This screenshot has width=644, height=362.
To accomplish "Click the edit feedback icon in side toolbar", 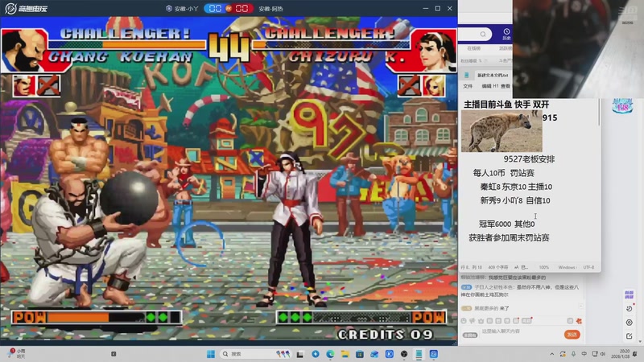I will tap(630, 336).
